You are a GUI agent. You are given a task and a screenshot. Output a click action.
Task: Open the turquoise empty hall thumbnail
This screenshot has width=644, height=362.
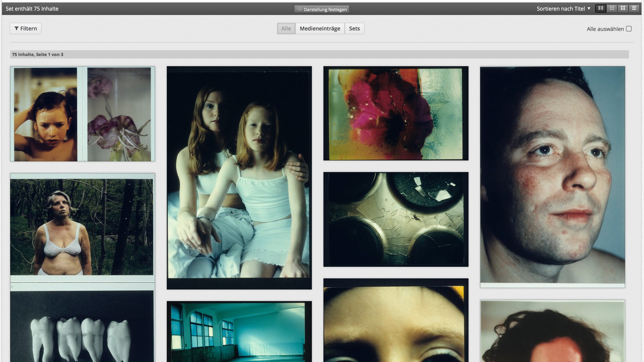(x=239, y=332)
